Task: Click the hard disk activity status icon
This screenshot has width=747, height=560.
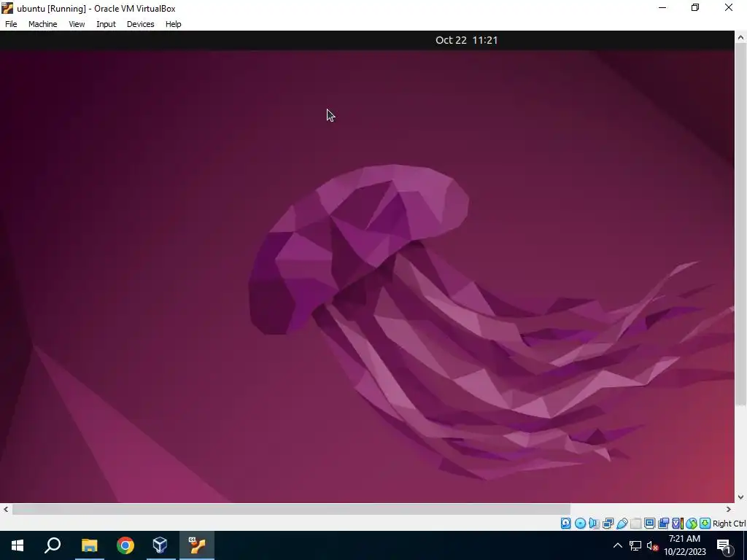Action: point(565,524)
